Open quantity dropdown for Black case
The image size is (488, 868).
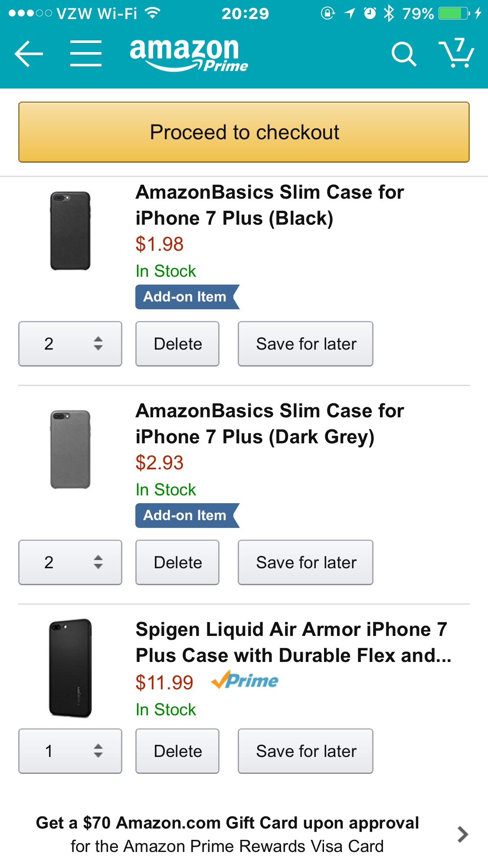(x=70, y=344)
